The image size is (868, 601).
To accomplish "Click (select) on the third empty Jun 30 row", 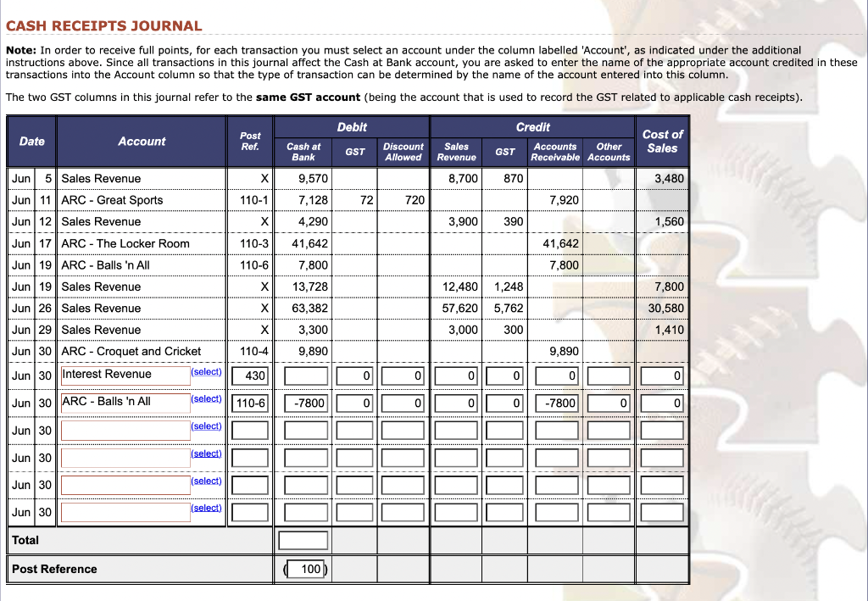I will (206, 480).
